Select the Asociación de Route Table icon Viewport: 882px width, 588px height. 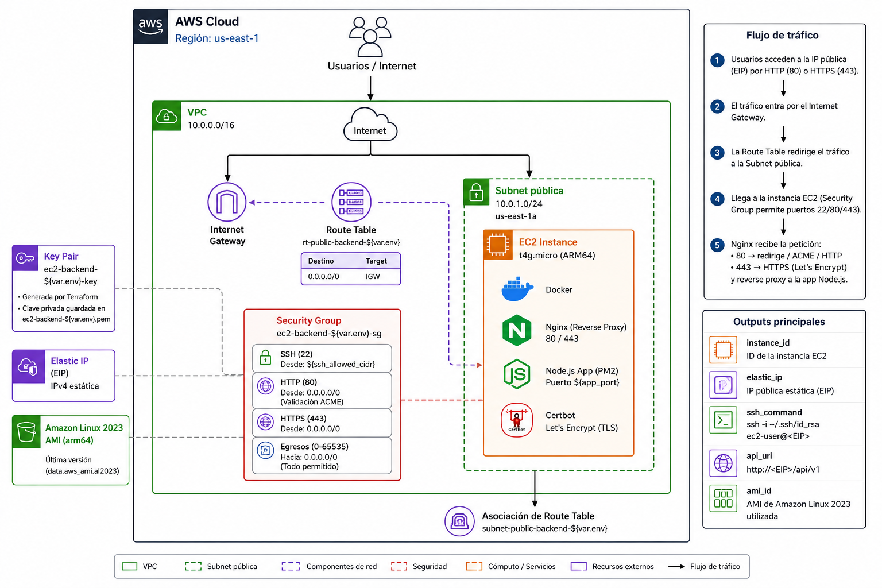coord(459,521)
